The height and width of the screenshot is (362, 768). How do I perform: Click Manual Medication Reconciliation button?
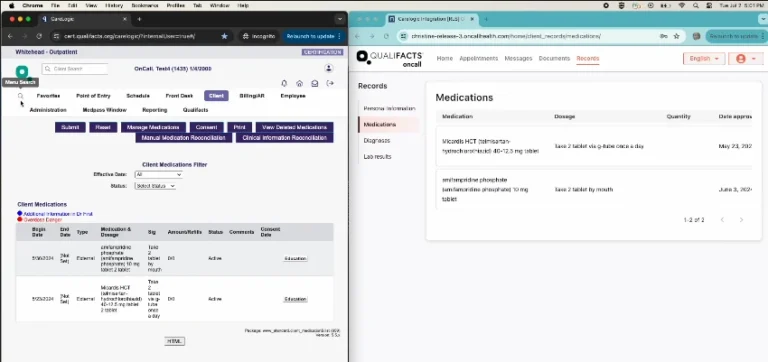[x=184, y=138]
